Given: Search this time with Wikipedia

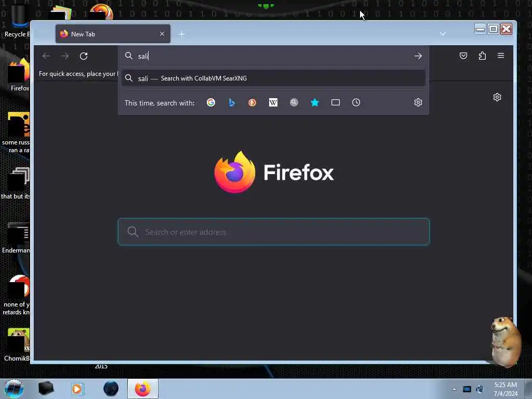Looking at the screenshot, I should (273, 102).
